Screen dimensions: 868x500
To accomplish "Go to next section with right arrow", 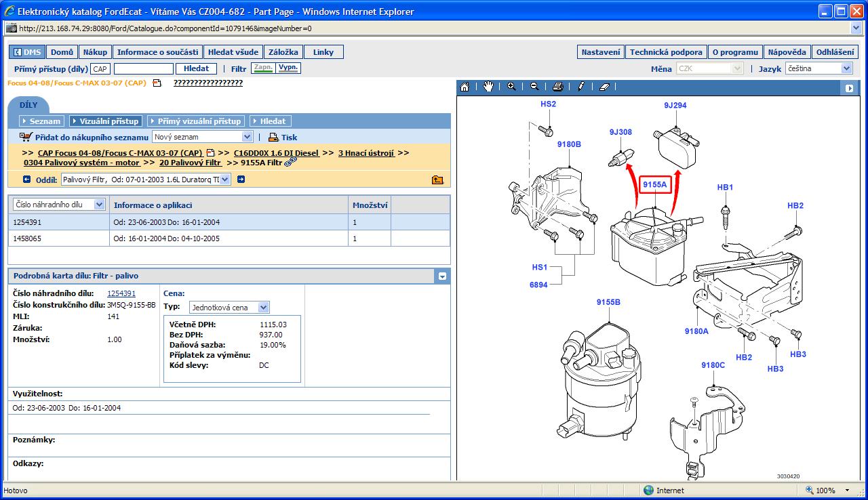I will (241, 180).
